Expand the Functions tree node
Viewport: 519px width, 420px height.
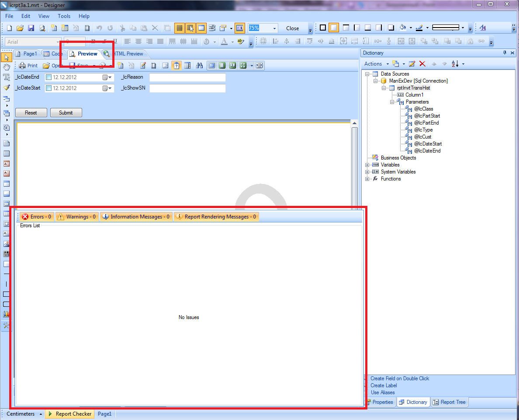367,179
